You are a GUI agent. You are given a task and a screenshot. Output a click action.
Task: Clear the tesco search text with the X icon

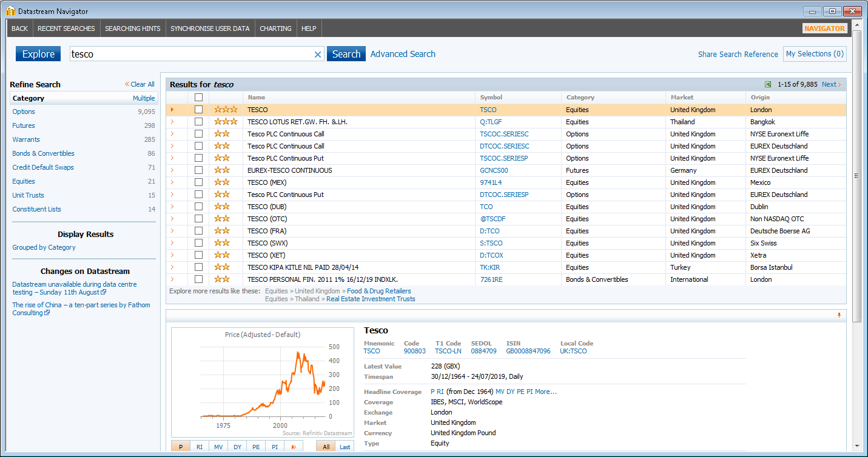[317, 55]
